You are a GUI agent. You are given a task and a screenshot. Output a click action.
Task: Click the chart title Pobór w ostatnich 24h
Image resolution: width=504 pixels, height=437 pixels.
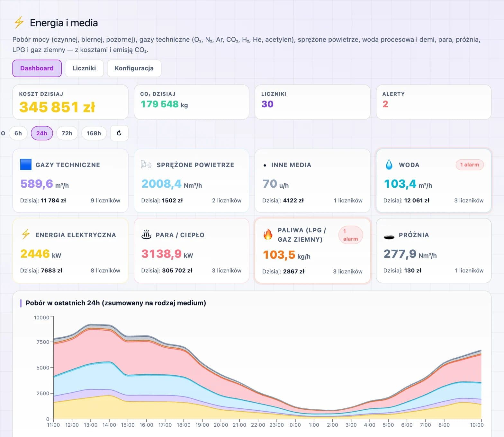(116, 303)
